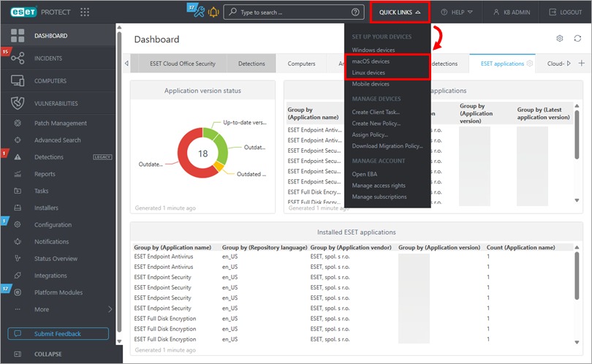The width and height of the screenshot is (592, 364).
Task: Click the refresh dashboard icon
Action: pos(577,39)
